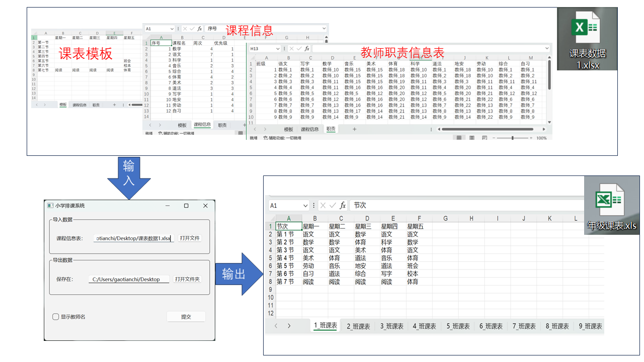This screenshot has width=644, height=362.
Task: Switch to Page Layout view in status bar
Action: pyautogui.click(x=472, y=138)
